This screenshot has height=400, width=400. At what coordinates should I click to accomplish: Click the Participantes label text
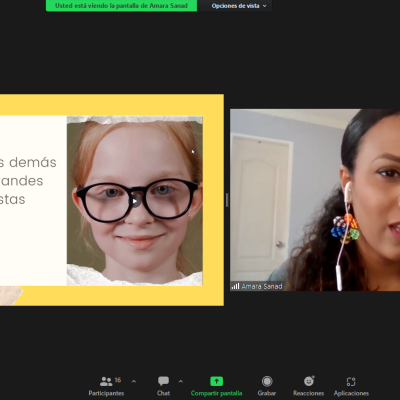[x=106, y=393]
